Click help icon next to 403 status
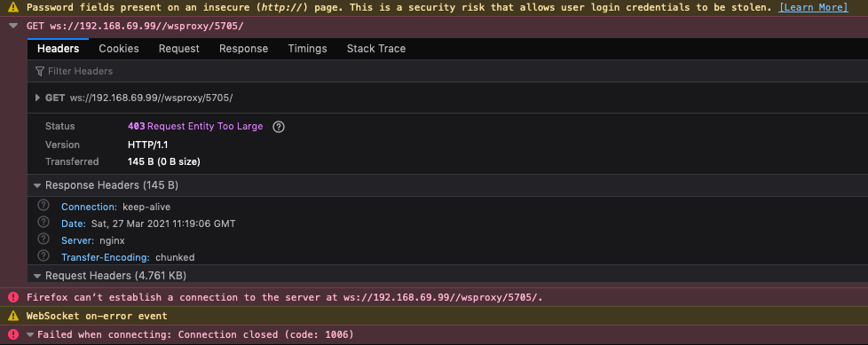868x345 pixels. click(279, 127)
